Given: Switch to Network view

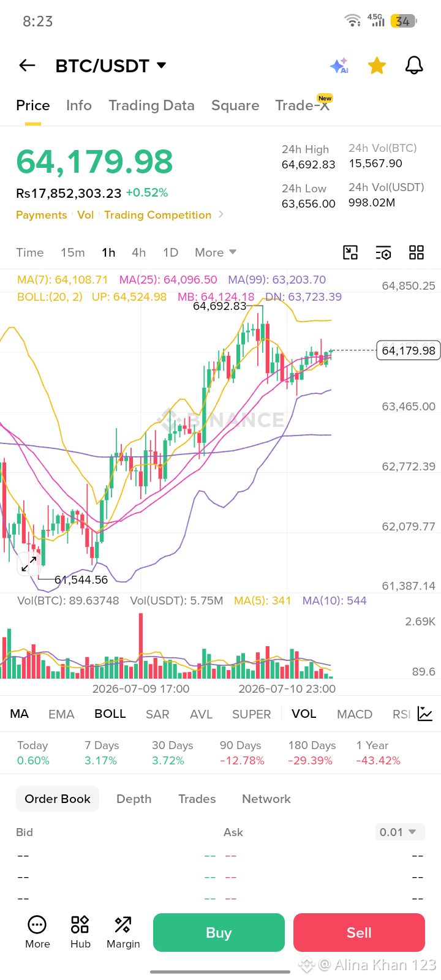Looking at the screenshot, I should [x=266, y=799].
